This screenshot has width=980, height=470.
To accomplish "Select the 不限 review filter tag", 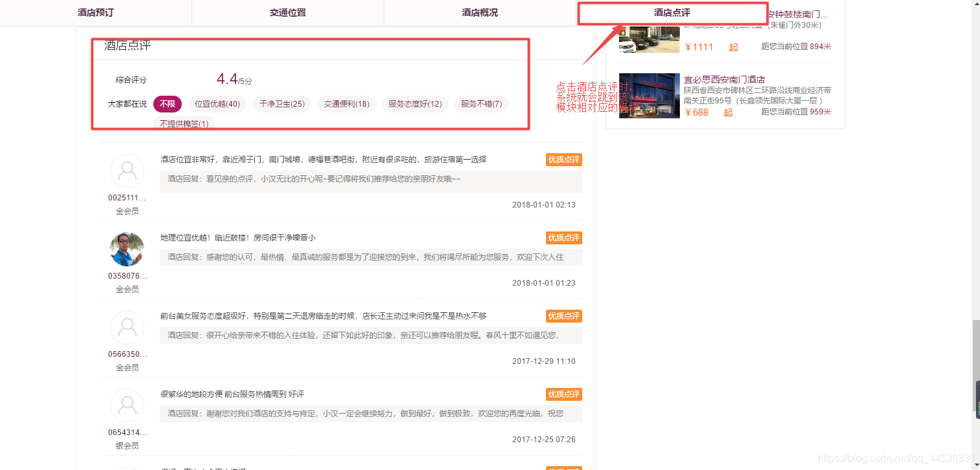I will [x=168, y=104].
